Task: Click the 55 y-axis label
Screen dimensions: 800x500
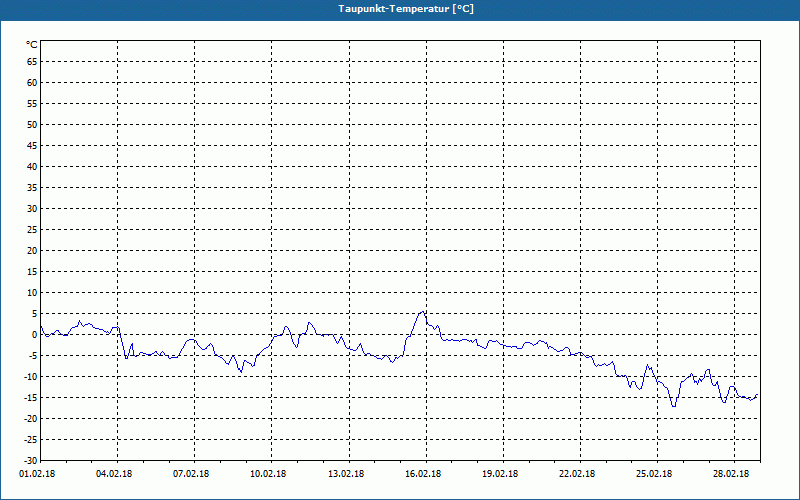Action: (32, 104)
